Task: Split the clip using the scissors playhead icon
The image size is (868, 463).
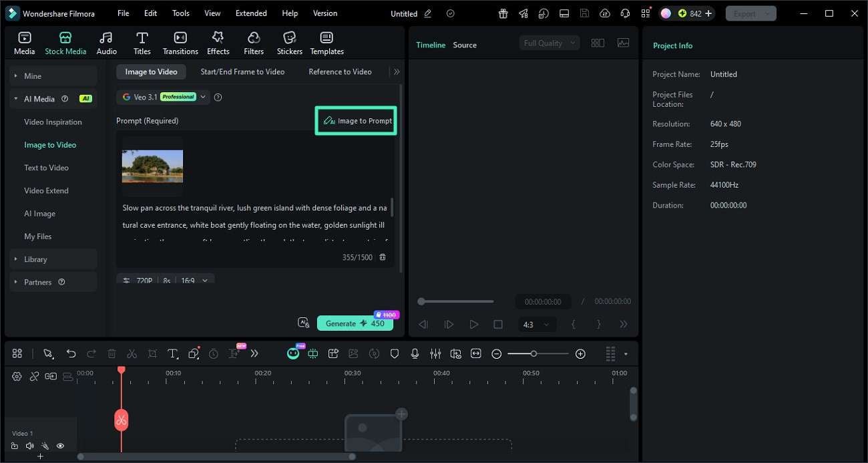Action: pos(121,420)
